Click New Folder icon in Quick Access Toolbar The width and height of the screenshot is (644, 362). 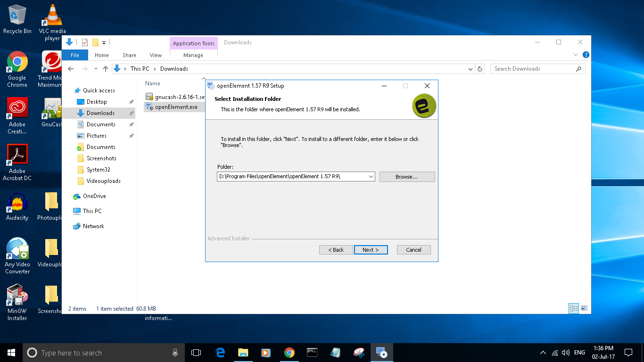click(x=95, y=42)
